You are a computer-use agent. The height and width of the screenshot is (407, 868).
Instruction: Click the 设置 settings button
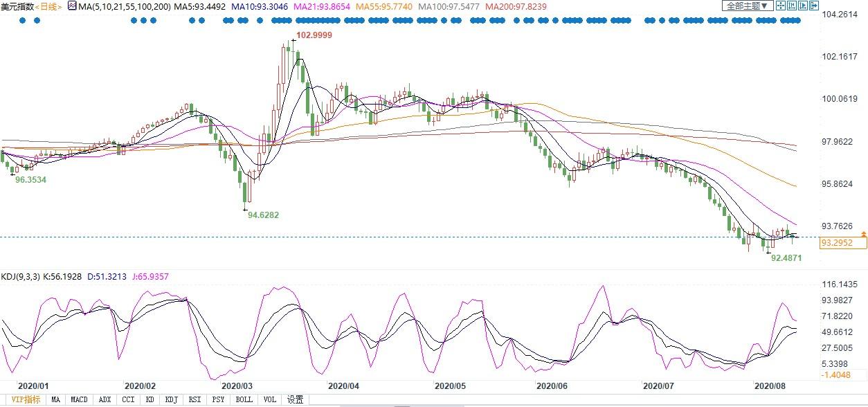[296, 399]
